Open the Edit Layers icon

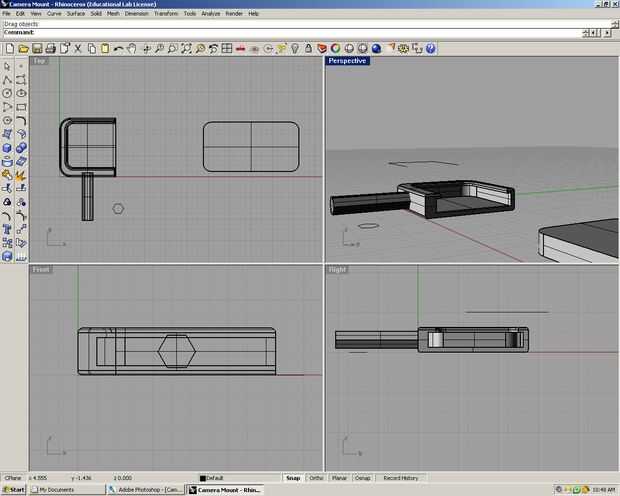322,49
